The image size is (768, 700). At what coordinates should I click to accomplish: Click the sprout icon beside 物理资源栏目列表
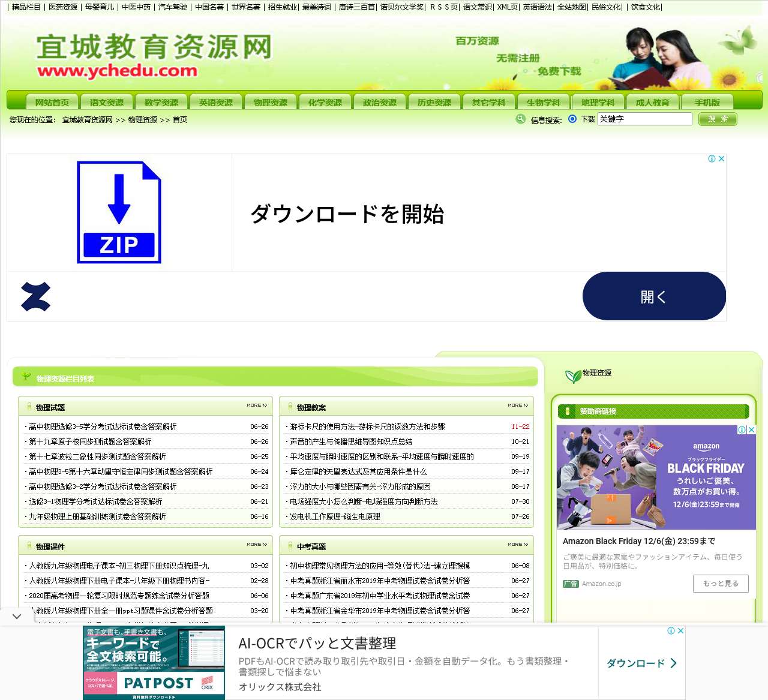(x=26, y=376)
